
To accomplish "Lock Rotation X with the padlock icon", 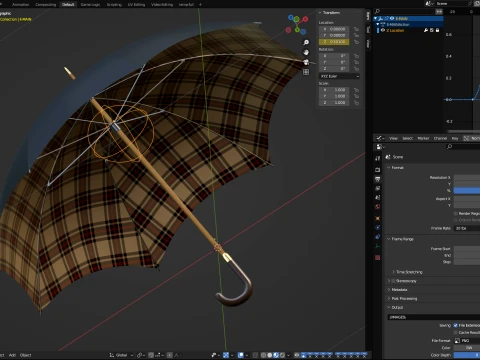I will 356,56.
